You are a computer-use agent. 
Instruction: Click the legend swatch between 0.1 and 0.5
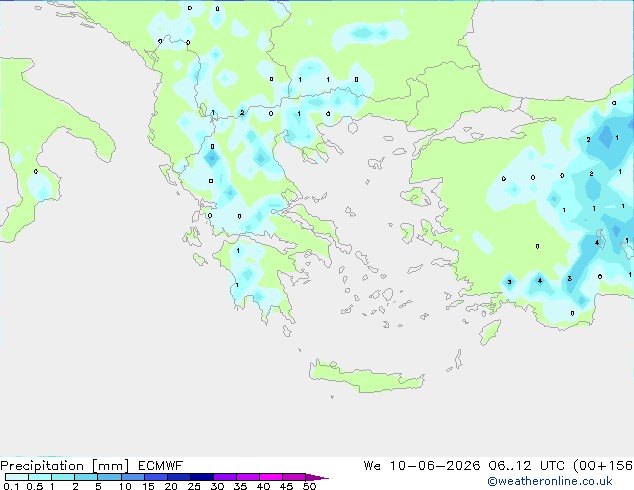point(17,477)
